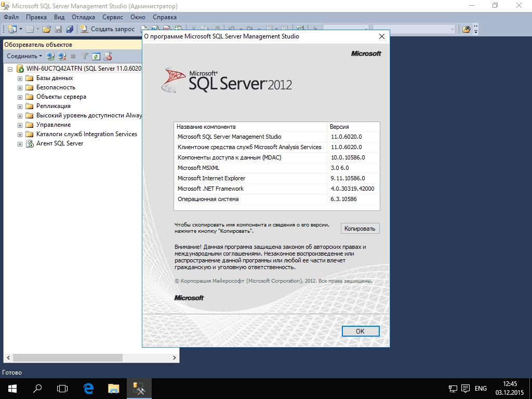Image resolution: width=532 pixels, height=399 pixels.
Task: Click the folder icon of 'Базы данных'
Action: [30, 78]
